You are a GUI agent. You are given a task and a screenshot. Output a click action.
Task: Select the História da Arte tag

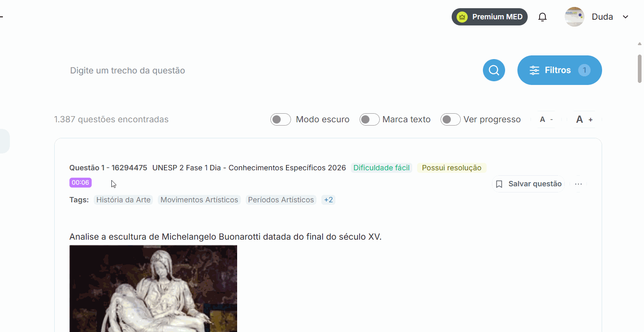(123, 200)
